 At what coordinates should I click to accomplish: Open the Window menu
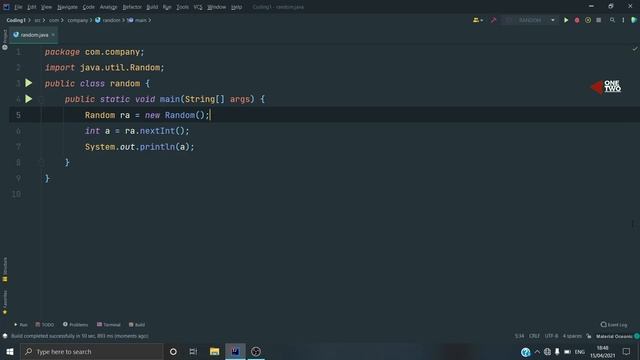pos(216,7)
